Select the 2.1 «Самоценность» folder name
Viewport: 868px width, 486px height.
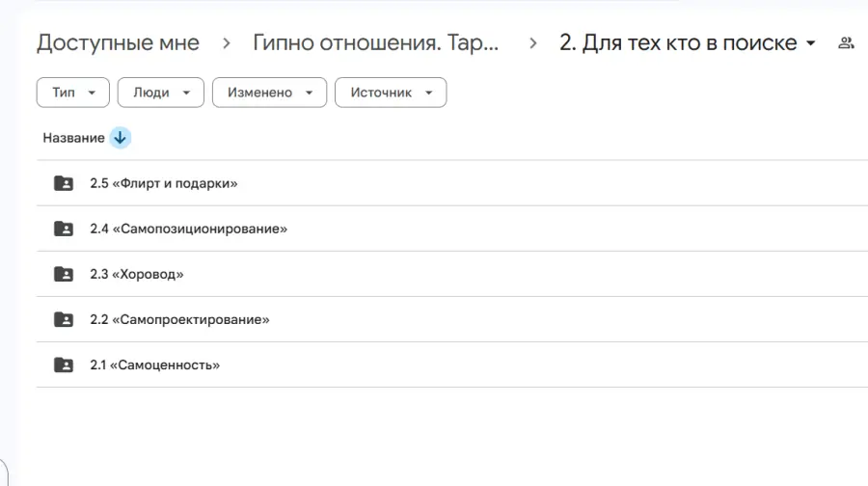[155, 364]
